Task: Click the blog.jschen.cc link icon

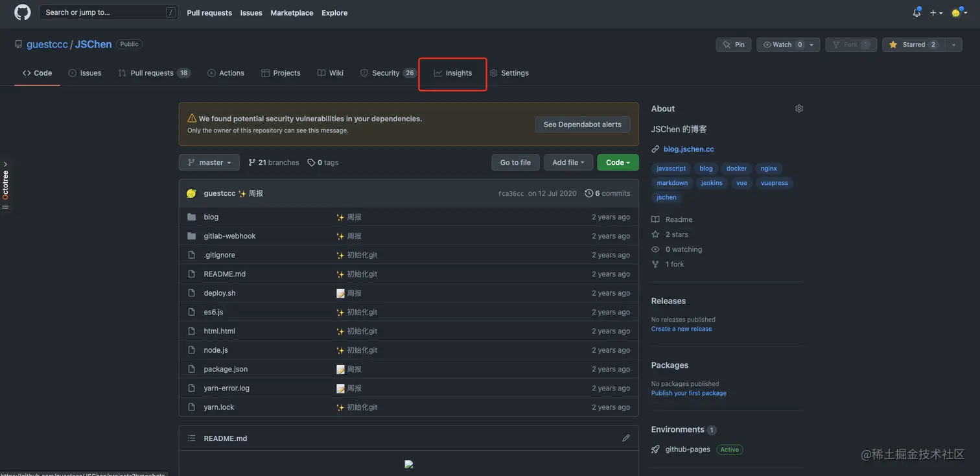Action: (x=655, y=149)
